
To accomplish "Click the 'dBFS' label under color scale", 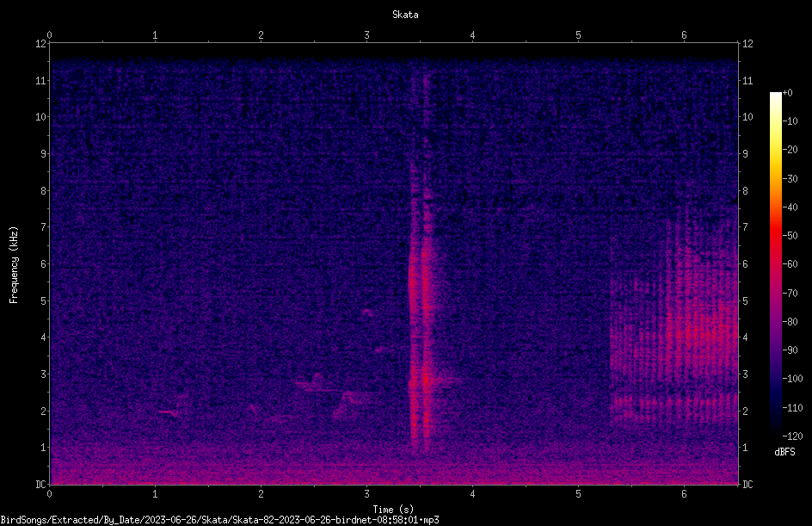I will click(784, 452).
